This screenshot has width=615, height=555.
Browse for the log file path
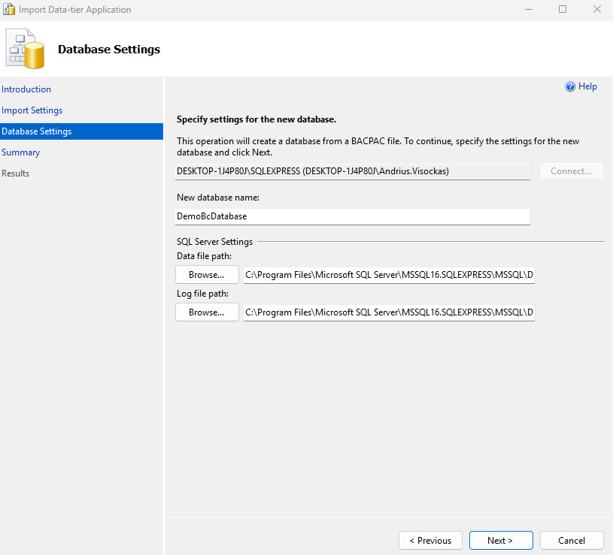click(x=207, y=312)
